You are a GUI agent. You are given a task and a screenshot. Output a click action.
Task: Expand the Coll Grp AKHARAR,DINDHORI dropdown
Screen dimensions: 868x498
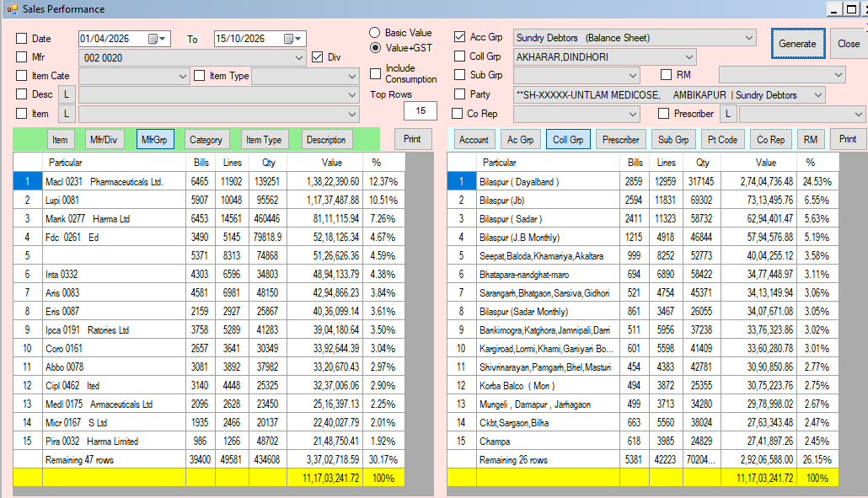click(x=689, y=57)
